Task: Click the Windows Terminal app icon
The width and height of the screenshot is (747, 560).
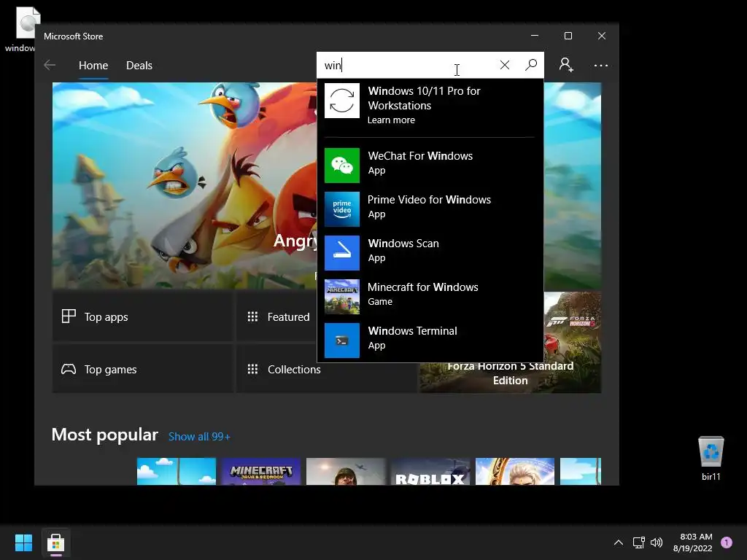Action: tap(342, 341)
